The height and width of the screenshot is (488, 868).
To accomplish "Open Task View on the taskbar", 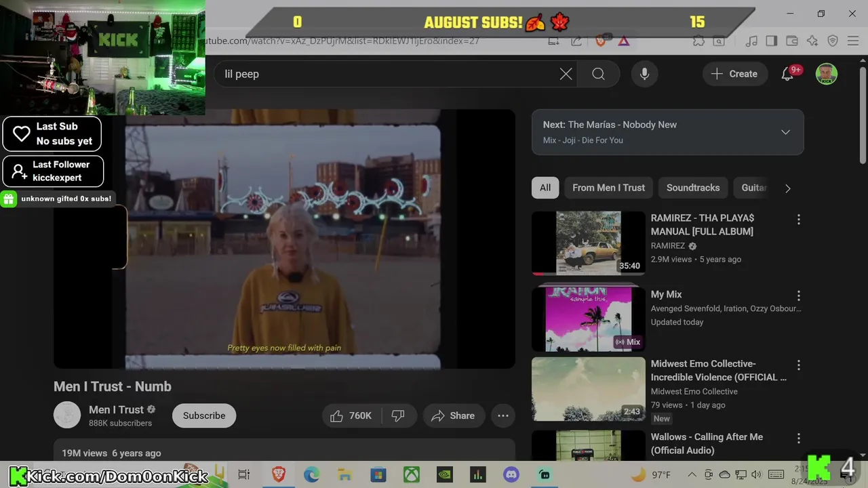I will point(244,475).
